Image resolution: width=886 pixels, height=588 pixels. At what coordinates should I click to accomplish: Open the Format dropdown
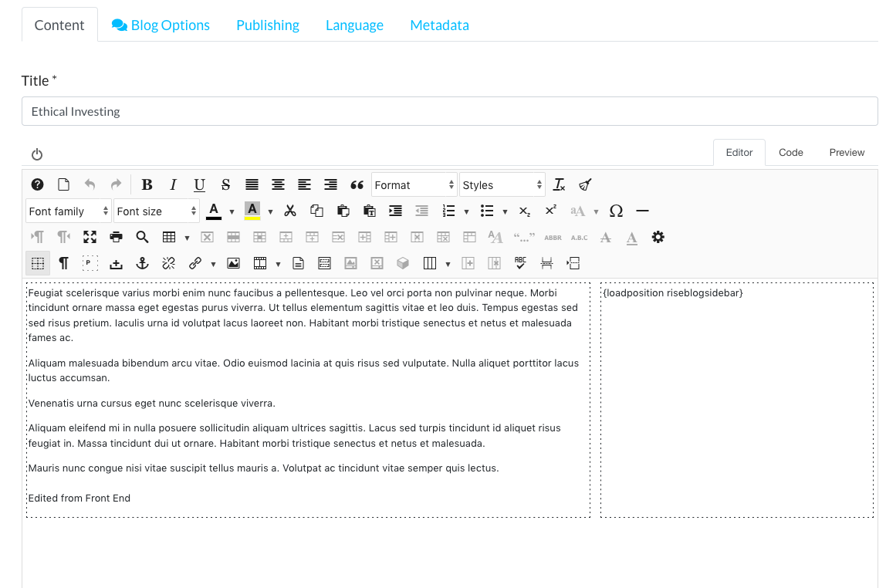[x=414, y=184]
